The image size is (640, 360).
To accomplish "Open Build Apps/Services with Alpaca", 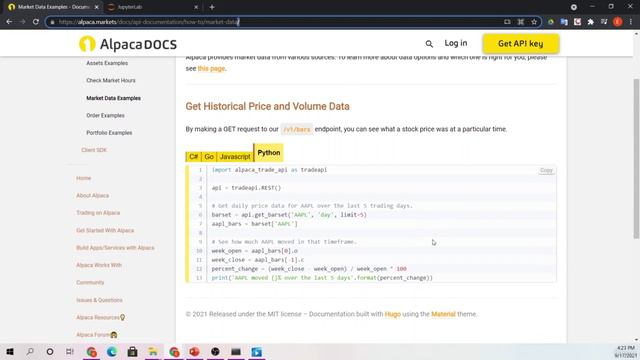I will click(115, 248).
